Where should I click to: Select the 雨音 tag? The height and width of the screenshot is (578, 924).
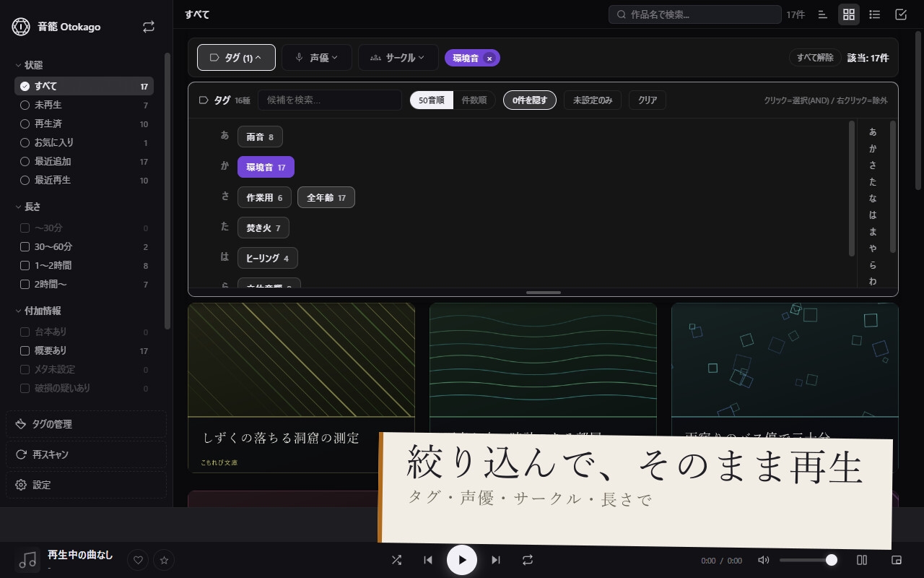(x=260, y=137)
